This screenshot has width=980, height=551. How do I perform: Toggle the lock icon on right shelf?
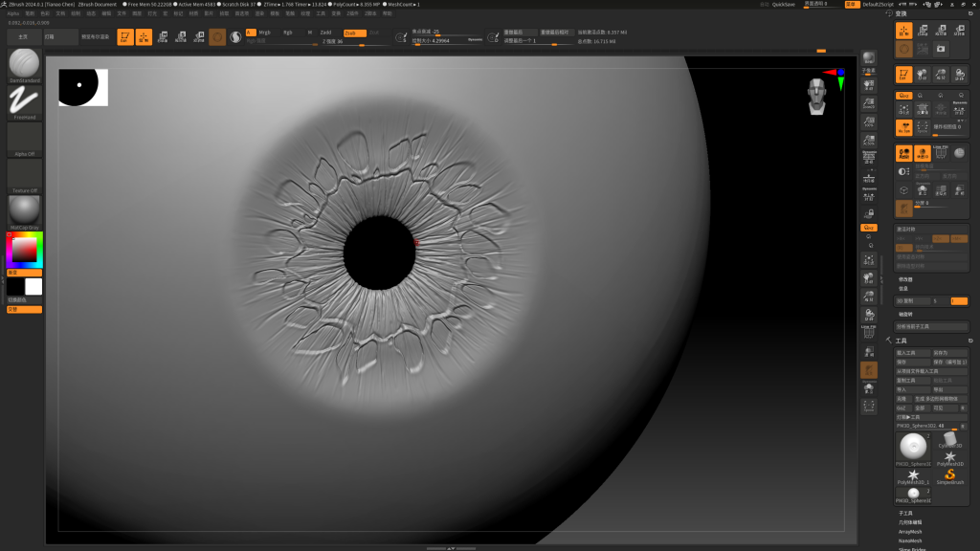(869, 214)
